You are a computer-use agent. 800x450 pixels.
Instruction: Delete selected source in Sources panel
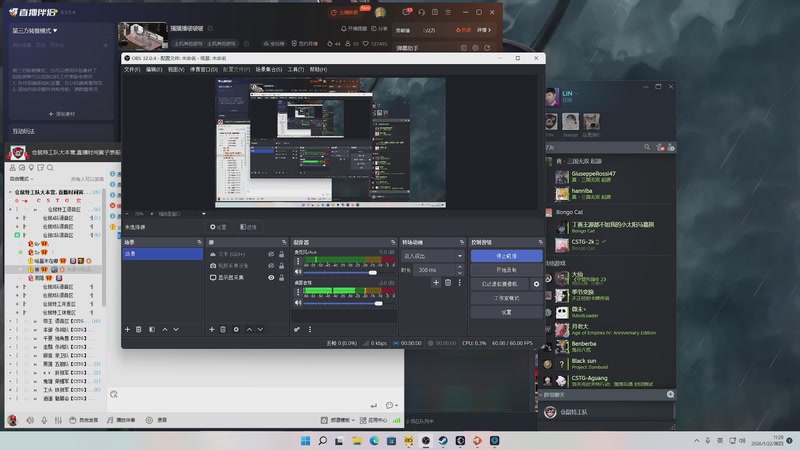(223, 330)
